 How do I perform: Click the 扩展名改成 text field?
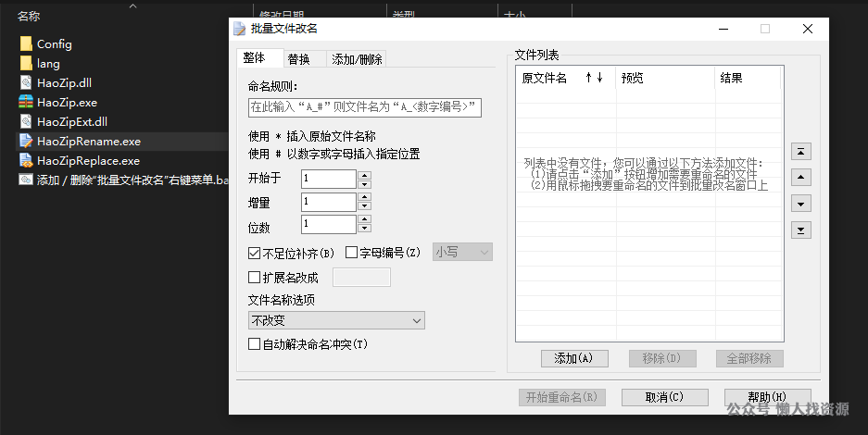[x=361, y=277]
